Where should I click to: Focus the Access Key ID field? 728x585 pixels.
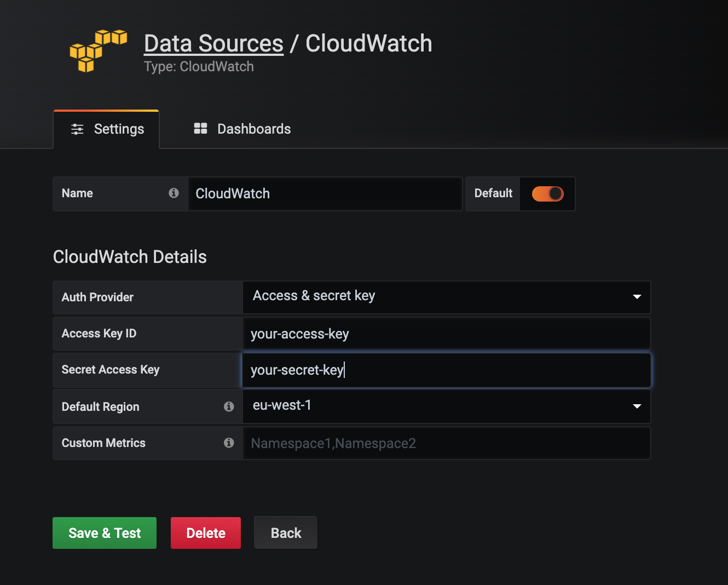[447, 334]
